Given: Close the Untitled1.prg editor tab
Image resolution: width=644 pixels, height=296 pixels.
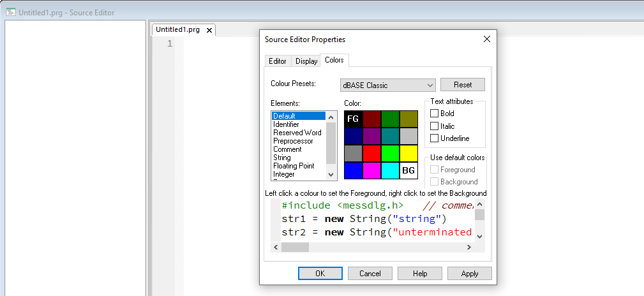Looking at the screenshot, I should [209, 30].
